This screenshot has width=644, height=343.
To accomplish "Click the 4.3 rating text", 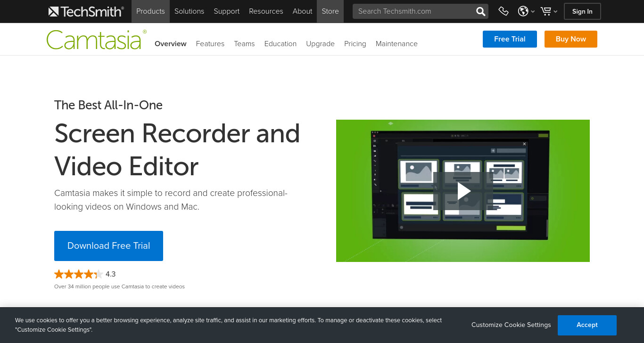I will click(110, 274).
